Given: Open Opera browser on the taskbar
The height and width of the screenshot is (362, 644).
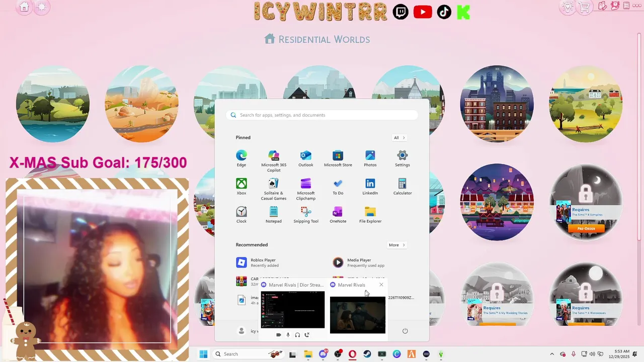Looking at the screenshot, I should coord(353,354).
